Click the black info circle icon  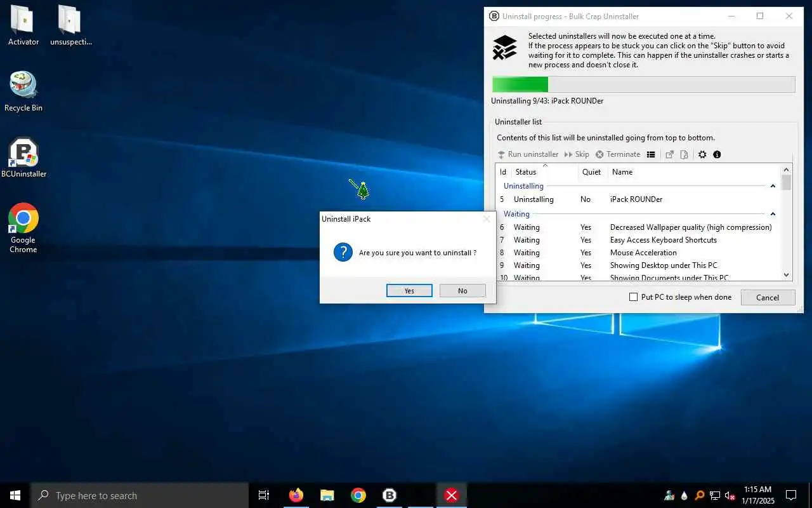tap(717, 154)
